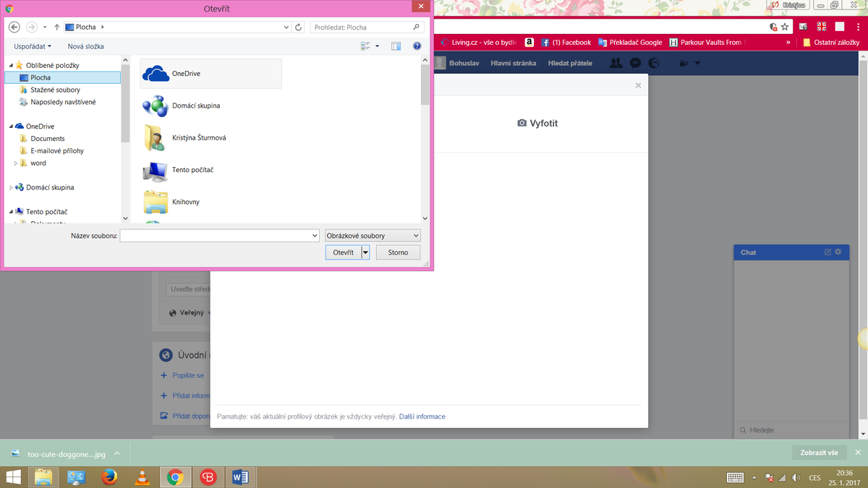Toggle the preview pane icon
Screen dimensions: 868x488
coord(396,46)
